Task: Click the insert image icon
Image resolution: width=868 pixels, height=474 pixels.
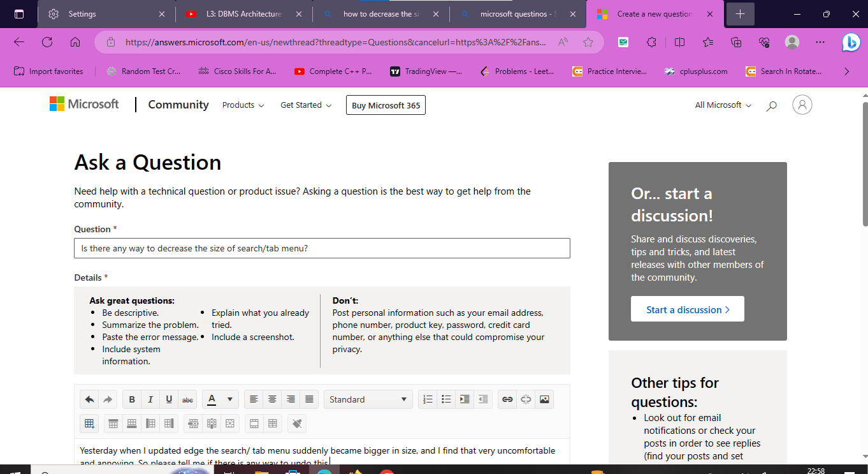Action: pyautogui.click(x=544, y=399)
